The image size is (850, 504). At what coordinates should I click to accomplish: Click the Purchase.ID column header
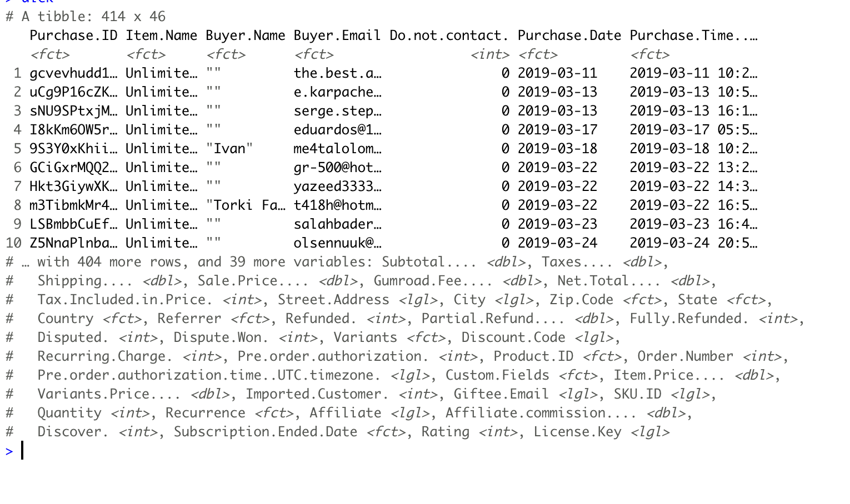pyautogui.click(x=73, y=36)
